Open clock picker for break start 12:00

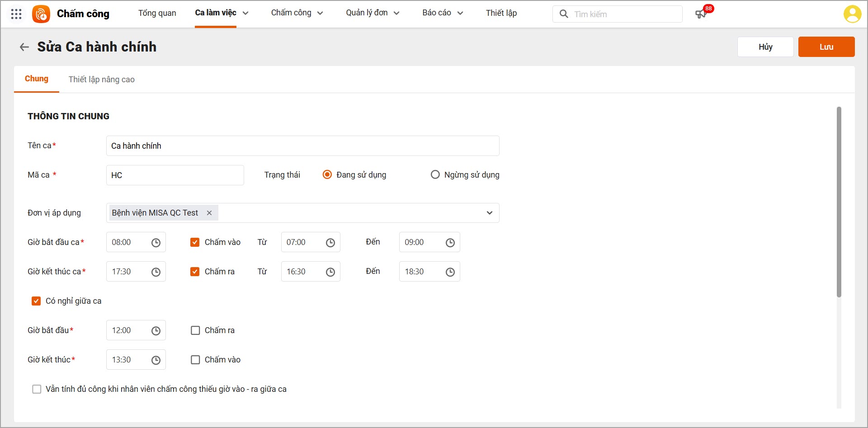[x=156, y=331]
